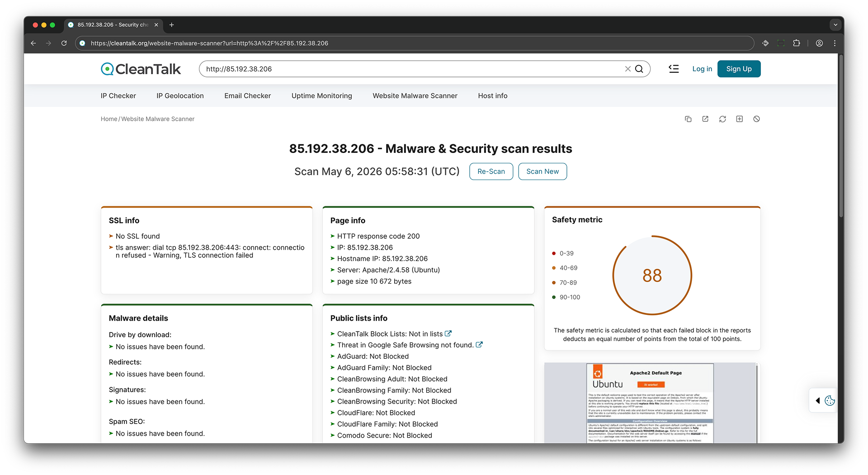Click 'Comodo Secure: Not Blocked' text

385,435
